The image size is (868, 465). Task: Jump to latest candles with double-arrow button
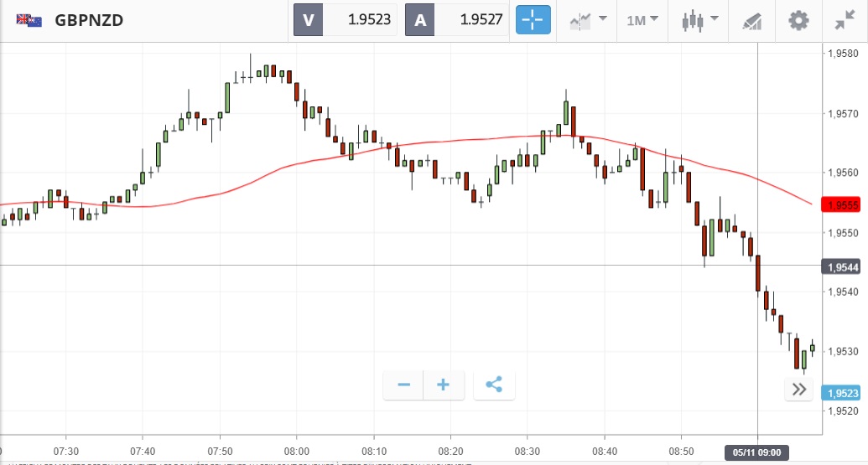point(798,389)
